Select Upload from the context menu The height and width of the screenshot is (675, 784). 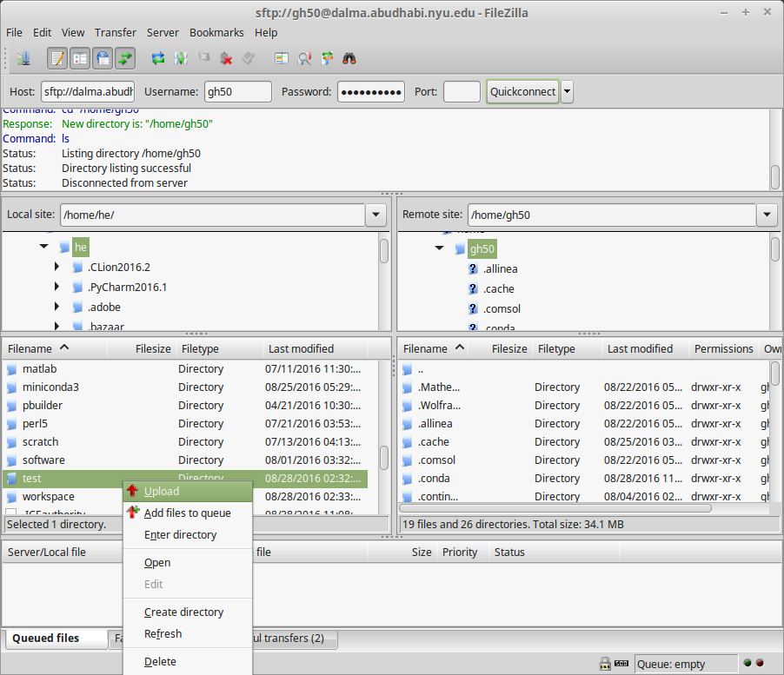pyautogui.click(x=162, y=491)
